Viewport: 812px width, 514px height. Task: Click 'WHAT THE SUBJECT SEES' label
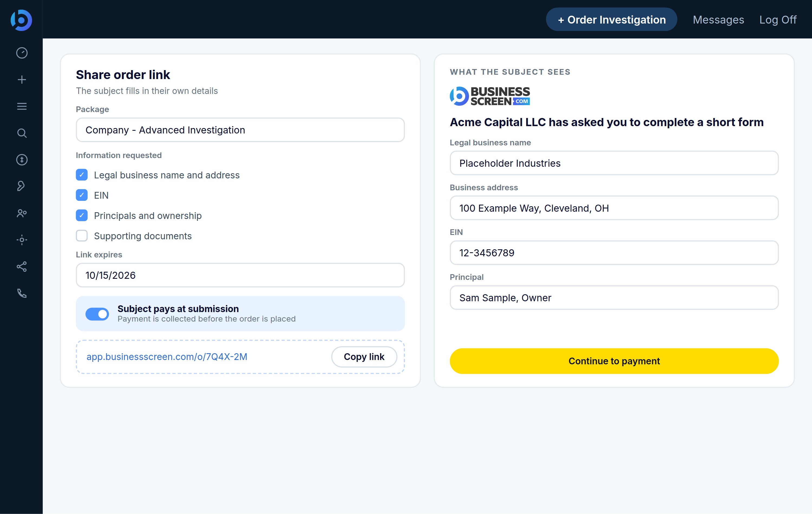(510, 72)
